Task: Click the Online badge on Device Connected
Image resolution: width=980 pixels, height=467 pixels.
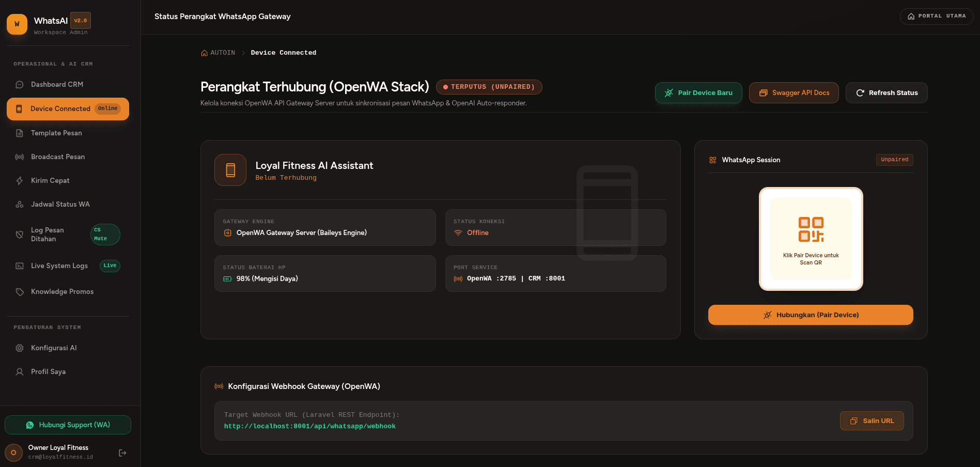Action: tap(108, 109)
